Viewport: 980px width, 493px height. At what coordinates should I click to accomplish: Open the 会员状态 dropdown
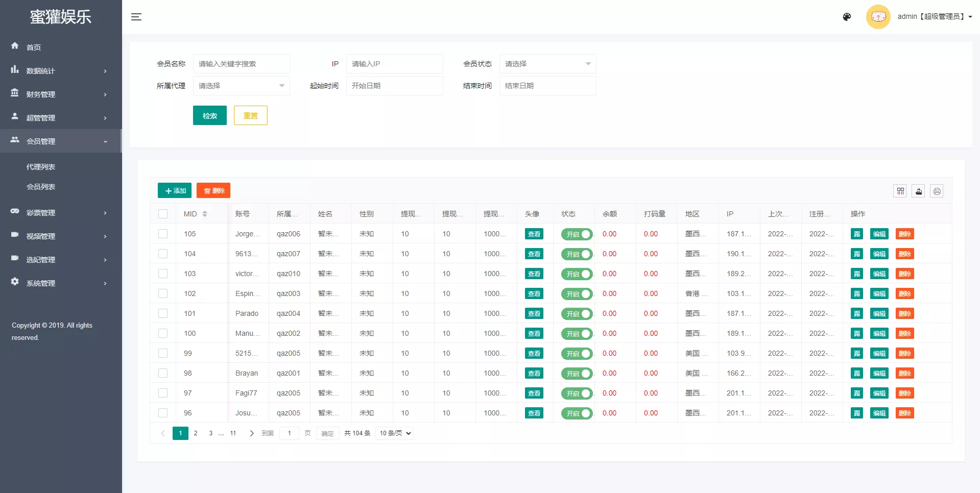click(x=547, y=63)
